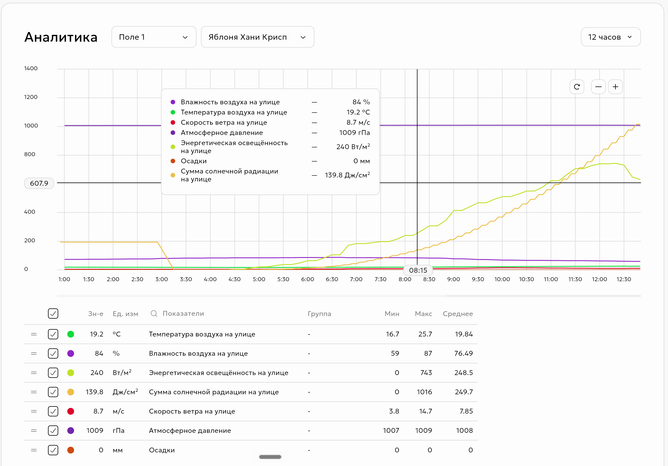
Task: Open the Яблоня Хани Крисп dropdown
Action: [x=257, y=37]
